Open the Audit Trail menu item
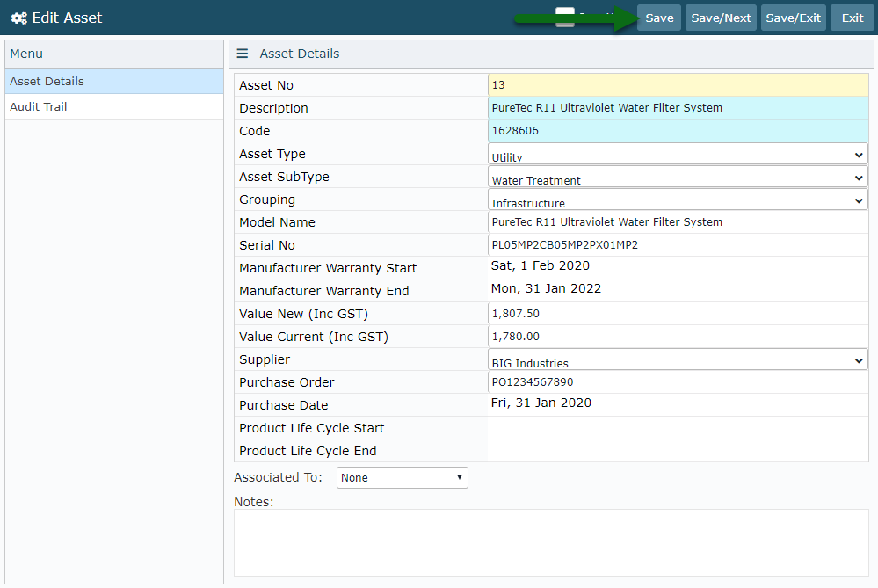Viewport: 878px width, 588px height. [114, 106]
